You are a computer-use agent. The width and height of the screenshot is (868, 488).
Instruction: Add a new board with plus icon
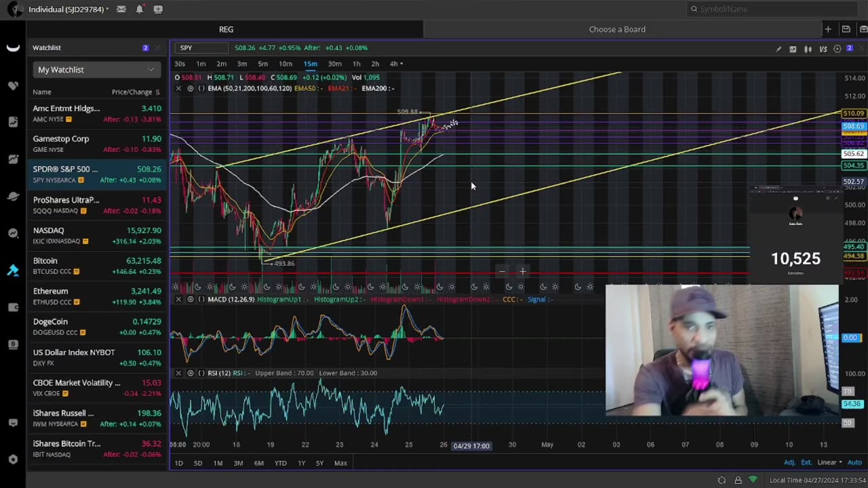pyautogui.click(x=828, y=29)
